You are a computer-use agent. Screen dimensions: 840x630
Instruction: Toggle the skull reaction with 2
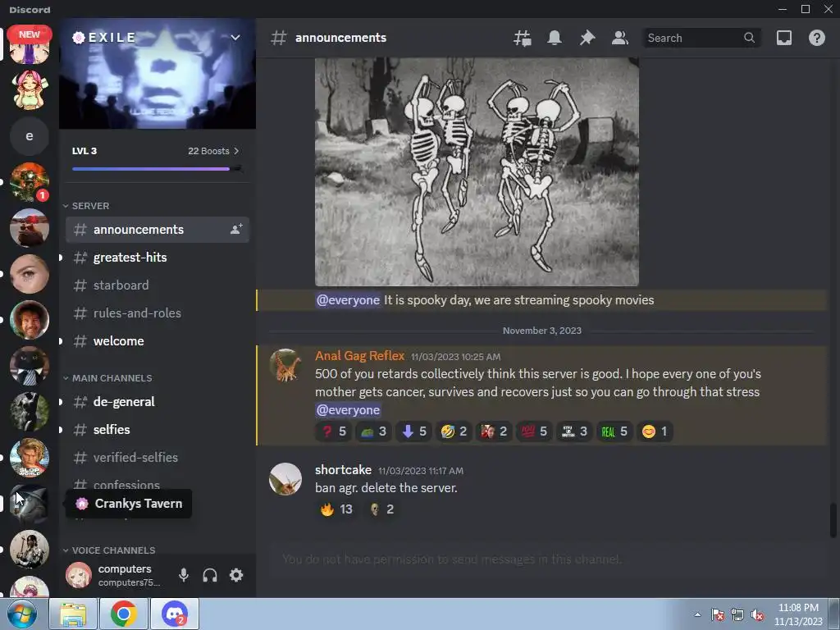tap(382, 509)
